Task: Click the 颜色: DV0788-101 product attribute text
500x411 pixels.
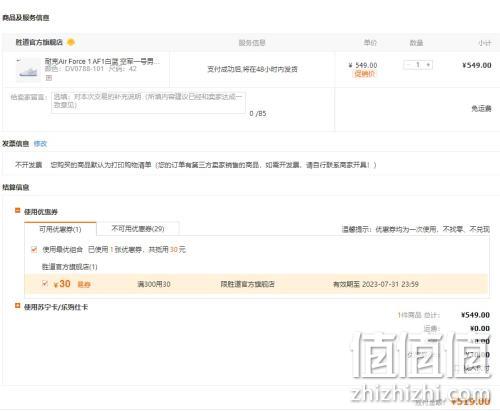Action: [x=74, y=69]
